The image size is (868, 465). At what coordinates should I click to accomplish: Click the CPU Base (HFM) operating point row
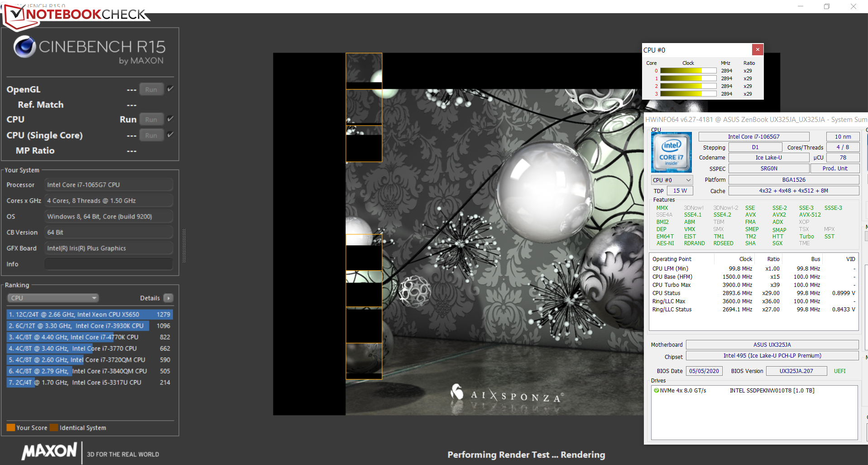[754, 276]
